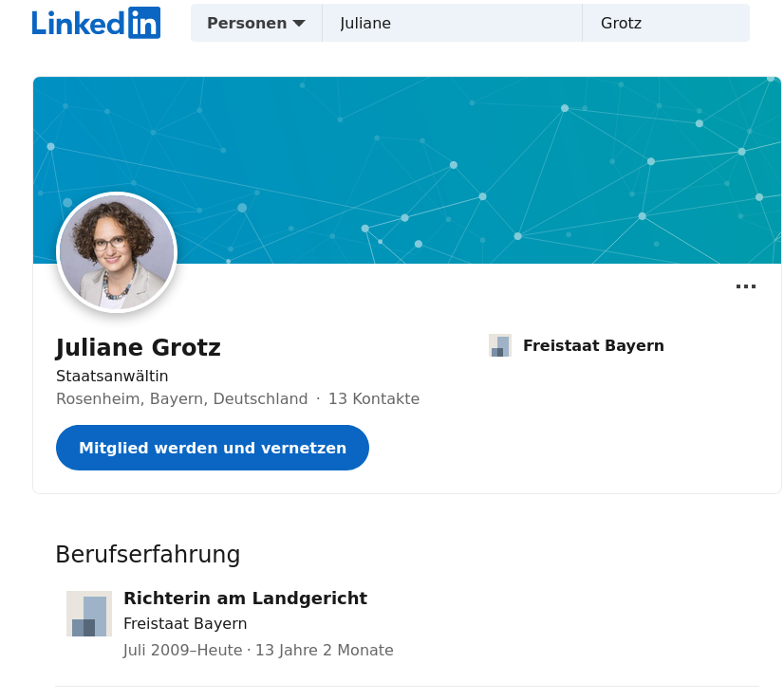784x700 pixels.
Task: Edit the last name field containing Grotz
Action: coord(666,23)
